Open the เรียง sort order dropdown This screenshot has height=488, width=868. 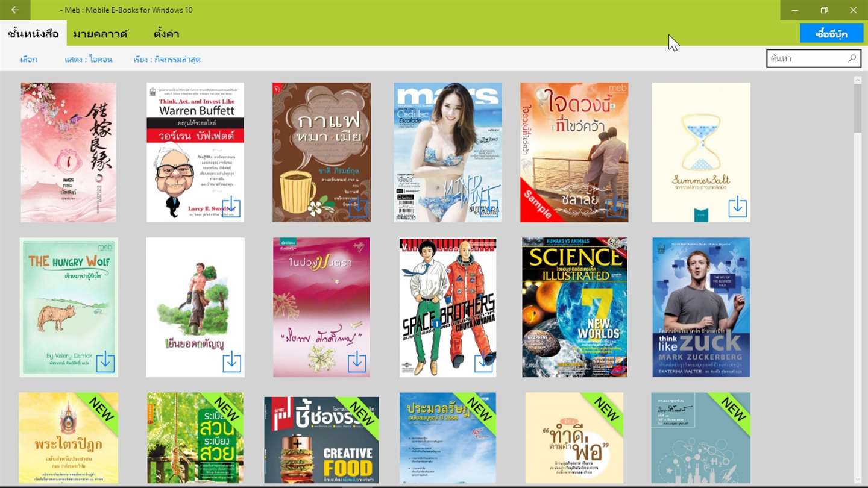(x=167, y=60)
